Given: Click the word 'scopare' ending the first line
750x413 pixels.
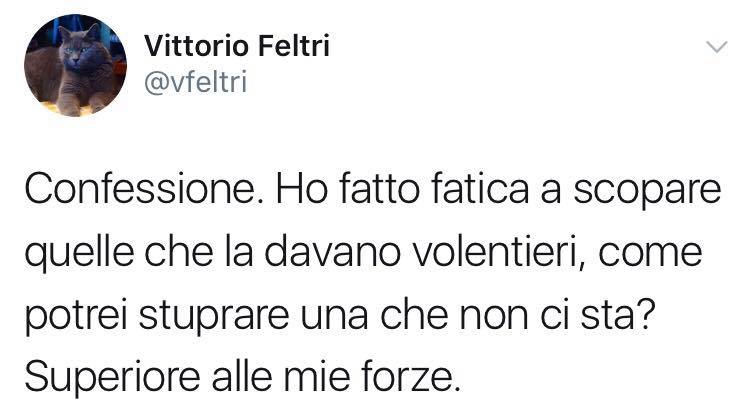Looking at the screenshot, I should pos(647,191).
